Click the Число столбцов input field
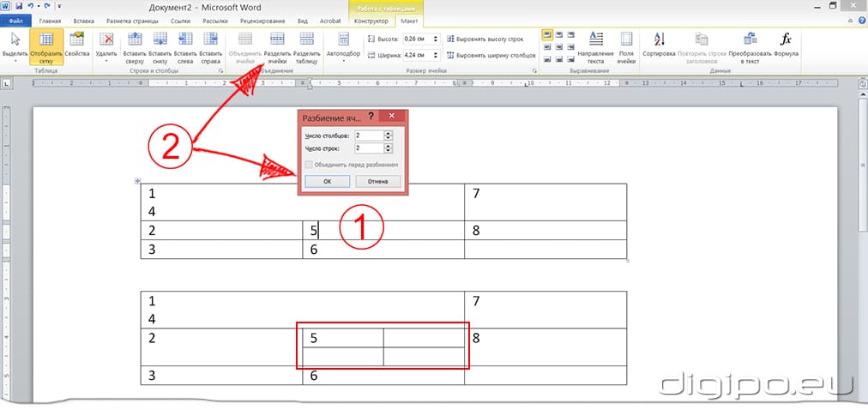Screen dimensions: 868x410 [369, 136]
